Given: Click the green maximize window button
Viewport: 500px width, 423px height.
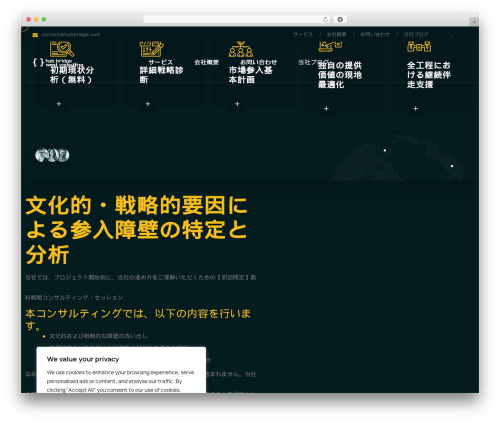Looking at the screenshot, I should click(44, 19).
